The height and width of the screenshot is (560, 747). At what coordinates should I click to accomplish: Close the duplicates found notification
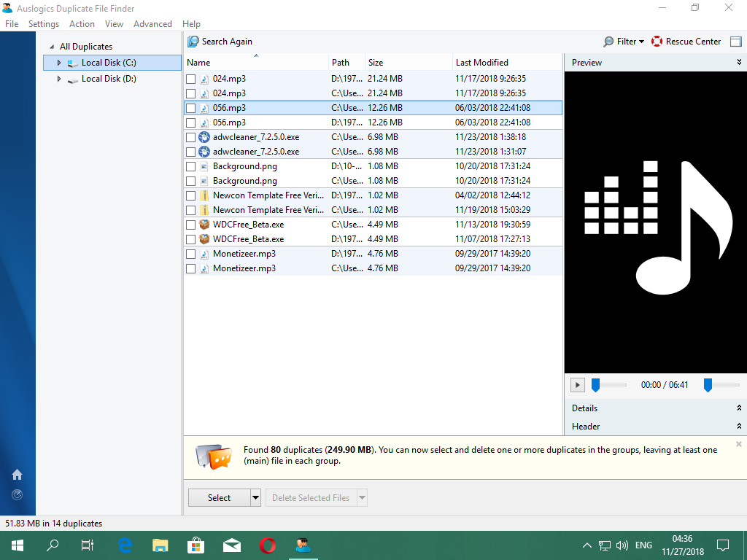click(x=739, y=444)
